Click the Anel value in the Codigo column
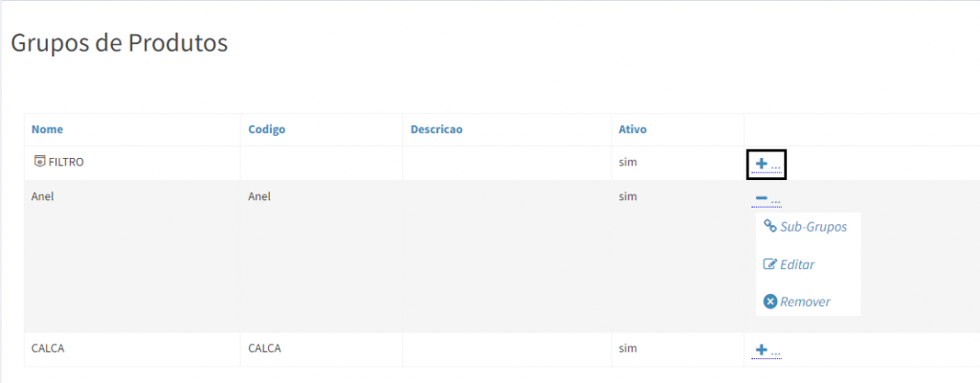This screenshot has height=383, width=980. pos(259,196)
